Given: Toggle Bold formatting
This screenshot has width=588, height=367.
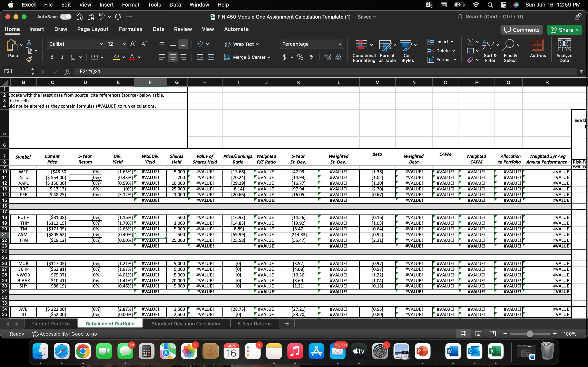Looking at the screenshot, I should coord(52,57).
